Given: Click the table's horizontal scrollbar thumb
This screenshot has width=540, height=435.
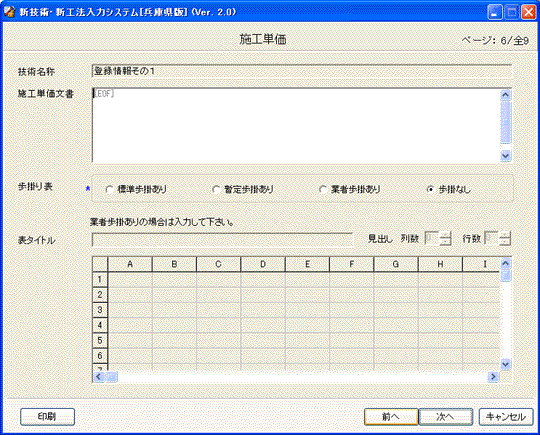Looking at the screenshot, I should (x=111, y=377).
